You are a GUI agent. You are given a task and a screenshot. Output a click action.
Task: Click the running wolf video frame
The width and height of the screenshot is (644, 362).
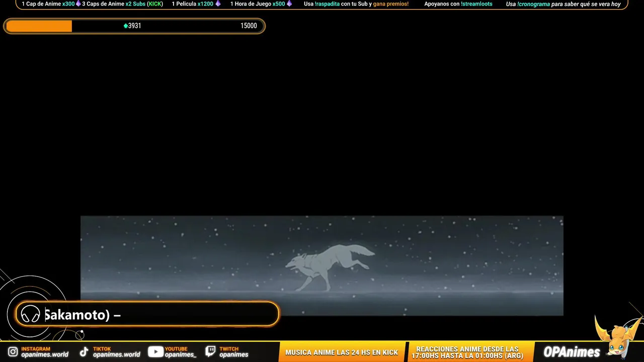322,265
